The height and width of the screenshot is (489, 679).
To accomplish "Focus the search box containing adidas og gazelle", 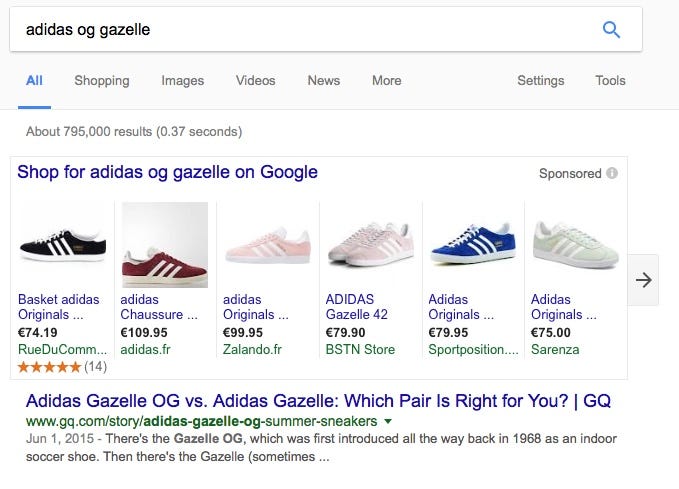I will tap(300, 30).
